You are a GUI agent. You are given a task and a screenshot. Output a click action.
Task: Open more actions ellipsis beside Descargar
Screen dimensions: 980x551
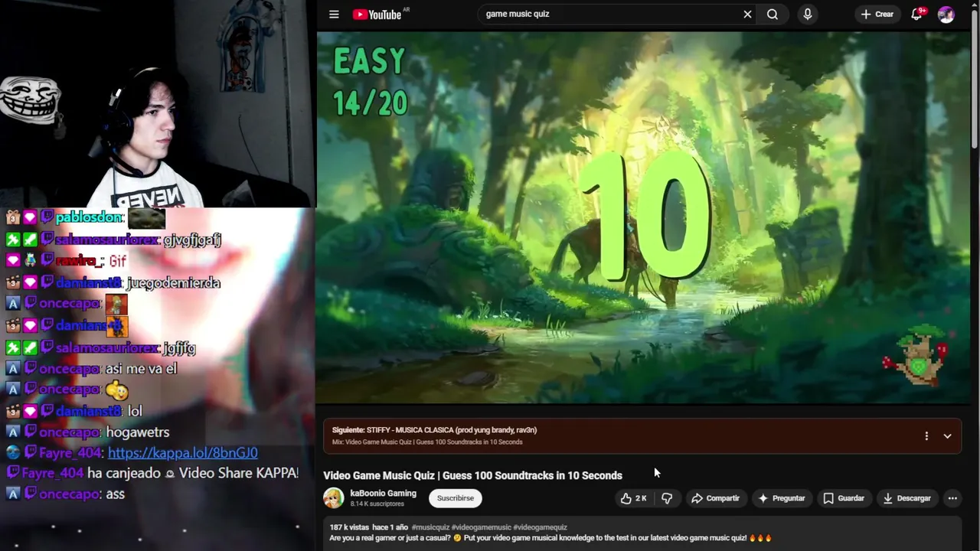(952, 498)
